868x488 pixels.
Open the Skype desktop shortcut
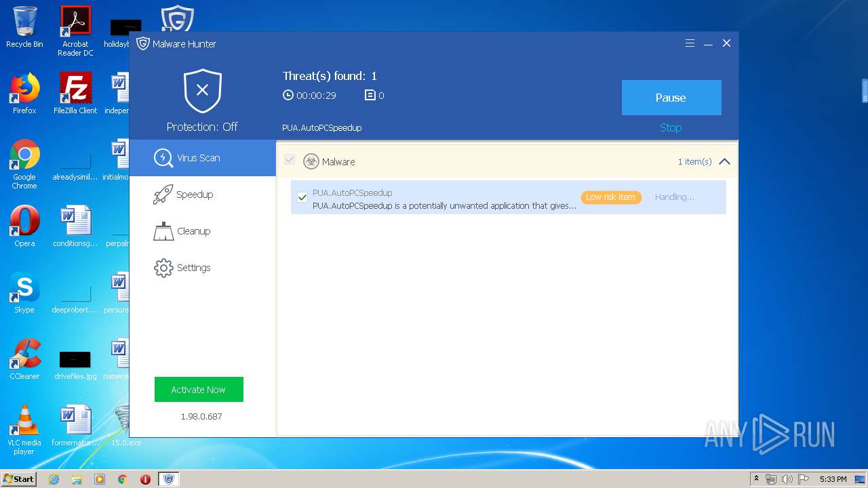pos(24,293)
